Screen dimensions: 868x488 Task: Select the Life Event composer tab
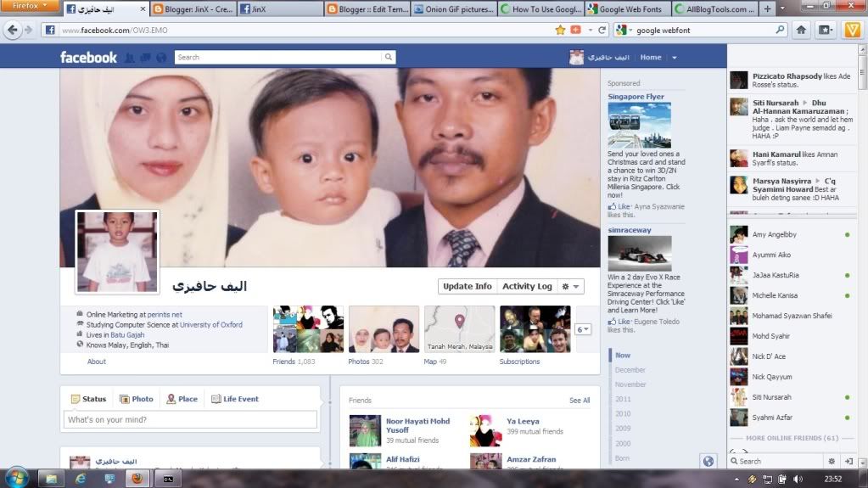click(235, 399)
